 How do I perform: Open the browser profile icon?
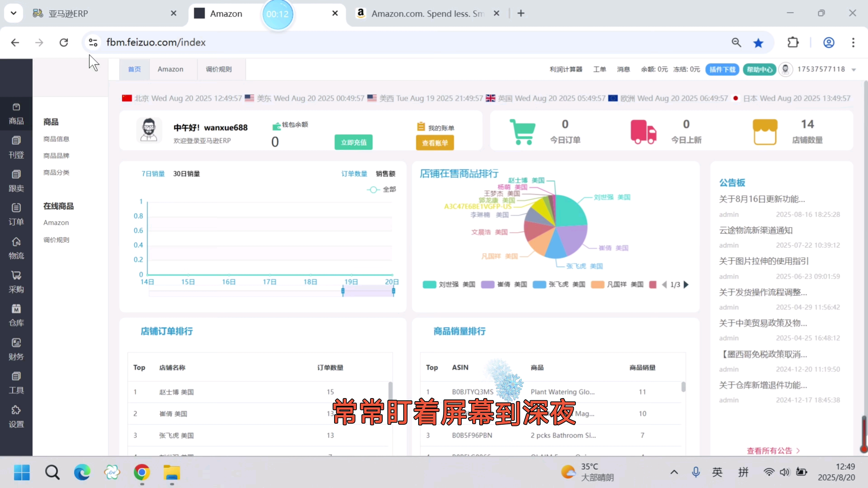click(829, 42)
